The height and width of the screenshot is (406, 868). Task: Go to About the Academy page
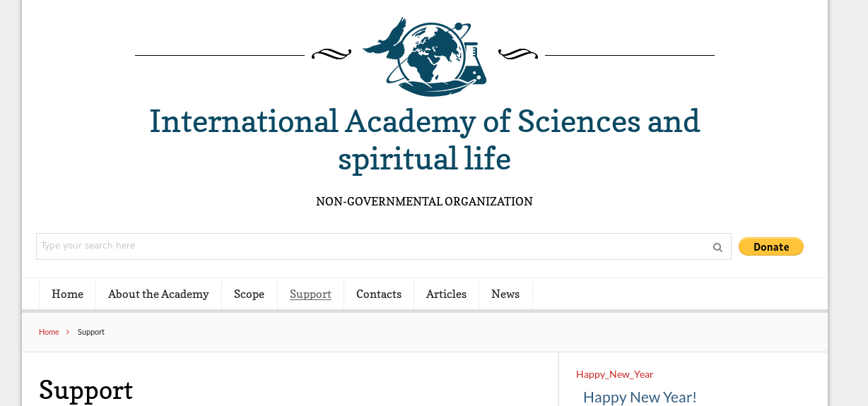click(x=158, y=294)
